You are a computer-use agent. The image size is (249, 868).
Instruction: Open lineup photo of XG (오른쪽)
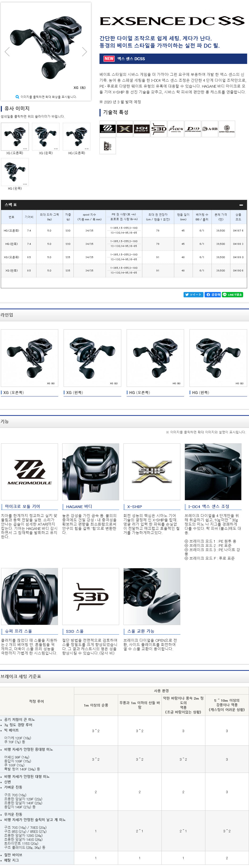[x=30, y=358]
